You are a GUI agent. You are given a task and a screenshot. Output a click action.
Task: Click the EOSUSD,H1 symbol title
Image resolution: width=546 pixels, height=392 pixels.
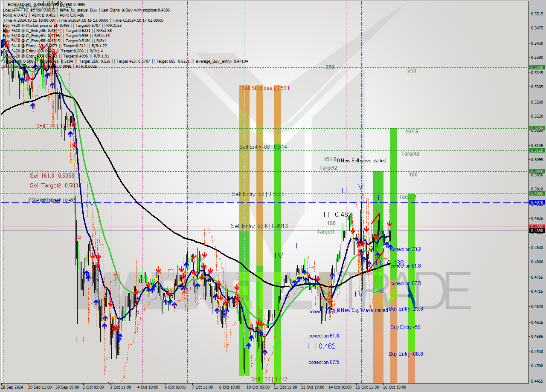coord(19,4)
